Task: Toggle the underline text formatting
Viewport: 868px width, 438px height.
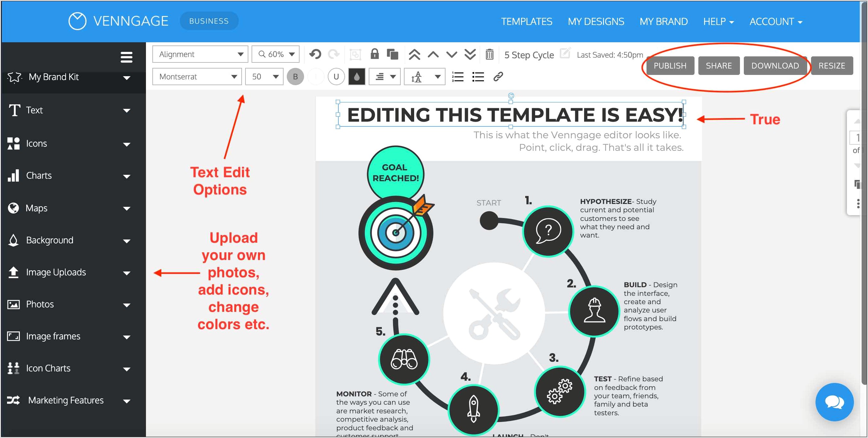Action: (335, 77)
